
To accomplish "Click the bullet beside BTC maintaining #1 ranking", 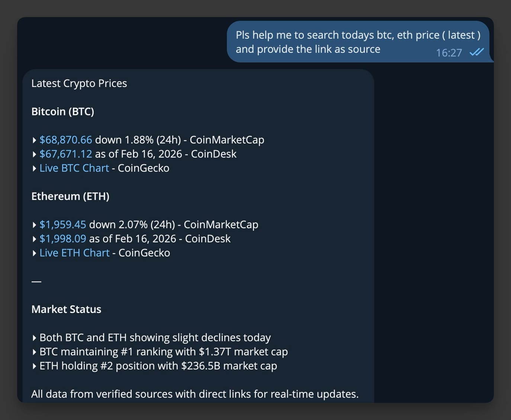I will tap(35, 352).
